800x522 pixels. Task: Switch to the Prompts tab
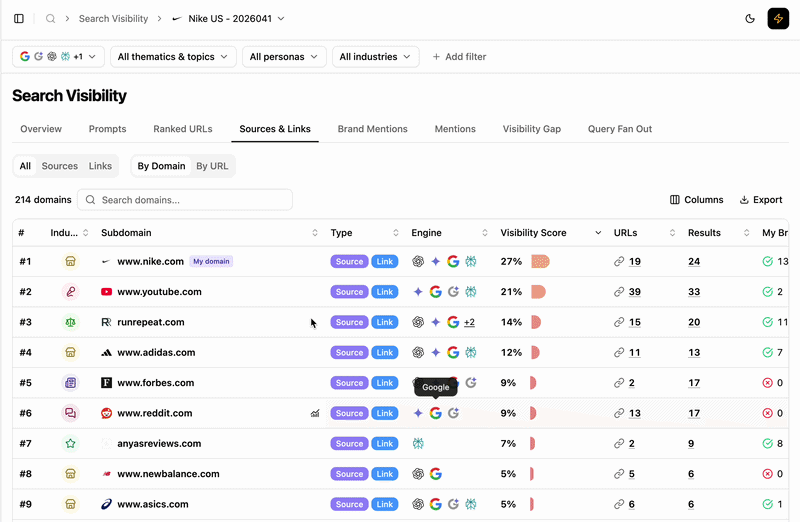(x=107, y=129)
